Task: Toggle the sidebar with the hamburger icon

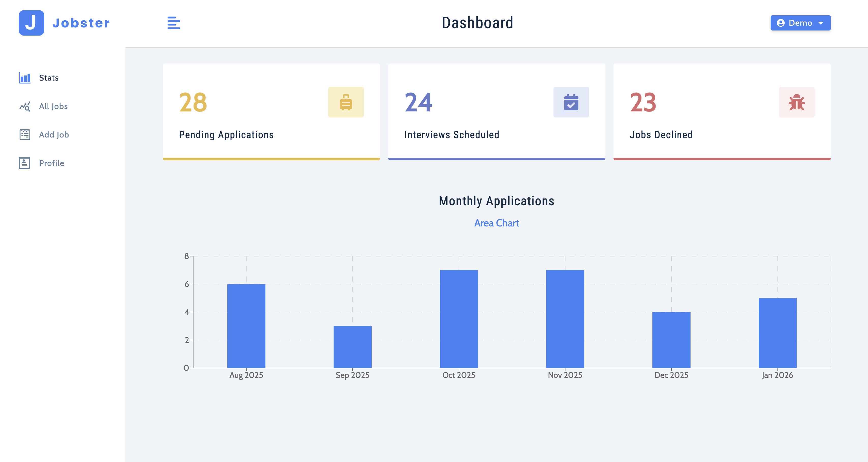Action: pos(174,23)
